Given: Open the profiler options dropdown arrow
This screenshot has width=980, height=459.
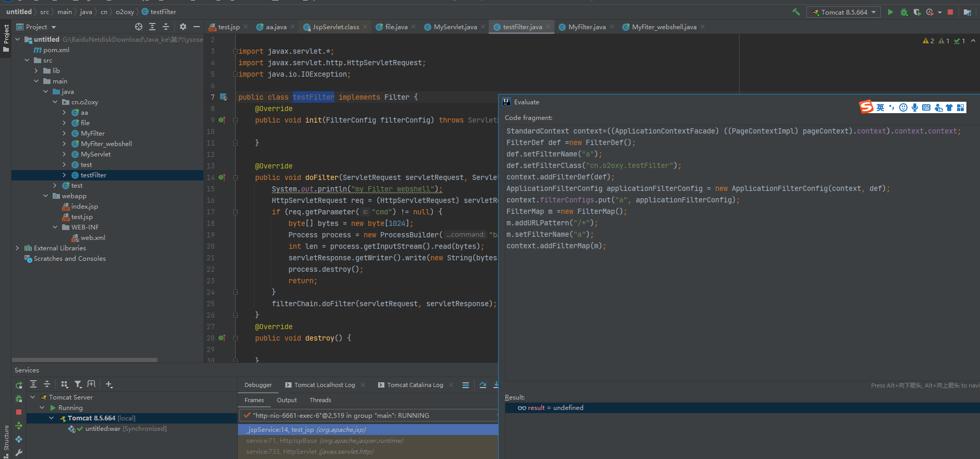Looking at the screenshot, I should 940,12.
